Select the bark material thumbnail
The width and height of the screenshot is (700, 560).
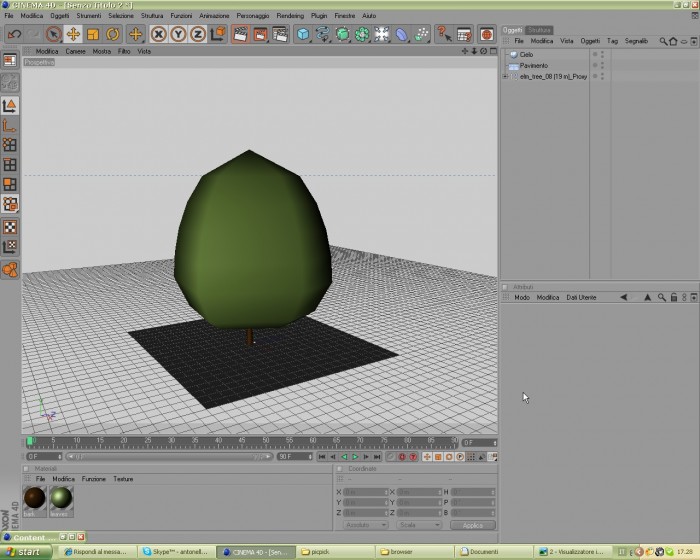pos(34,501)
